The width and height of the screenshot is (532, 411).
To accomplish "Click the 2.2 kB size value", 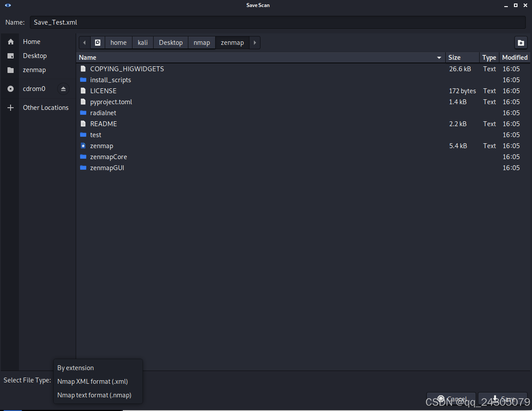I will coord(458,124).
